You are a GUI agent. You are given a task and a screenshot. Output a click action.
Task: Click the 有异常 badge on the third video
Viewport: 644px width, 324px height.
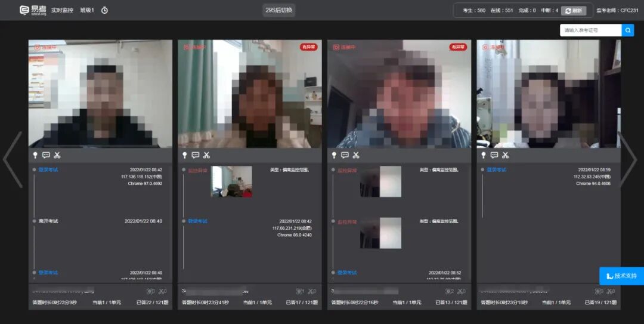(x=458, y=47)
